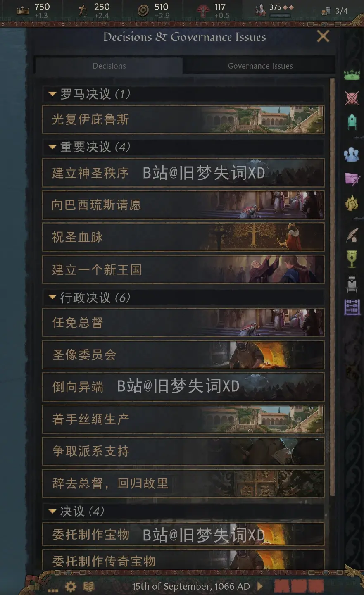This screenshot has width=364, height=595.
Task: Click the decisions list scrollbar
Action: [x=332, y=287]
